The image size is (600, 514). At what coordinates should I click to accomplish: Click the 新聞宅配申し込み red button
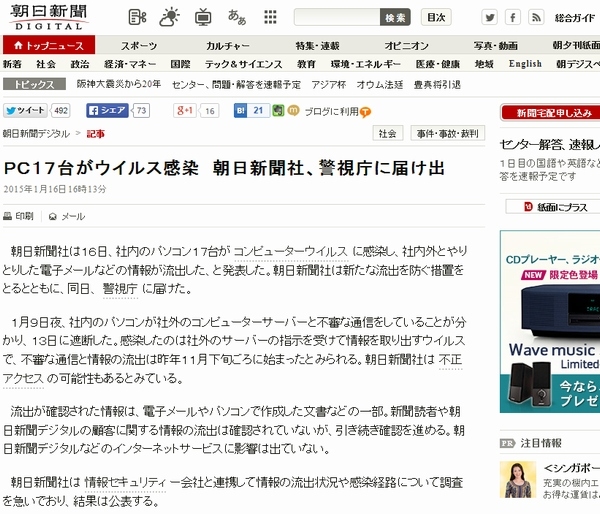550,113
